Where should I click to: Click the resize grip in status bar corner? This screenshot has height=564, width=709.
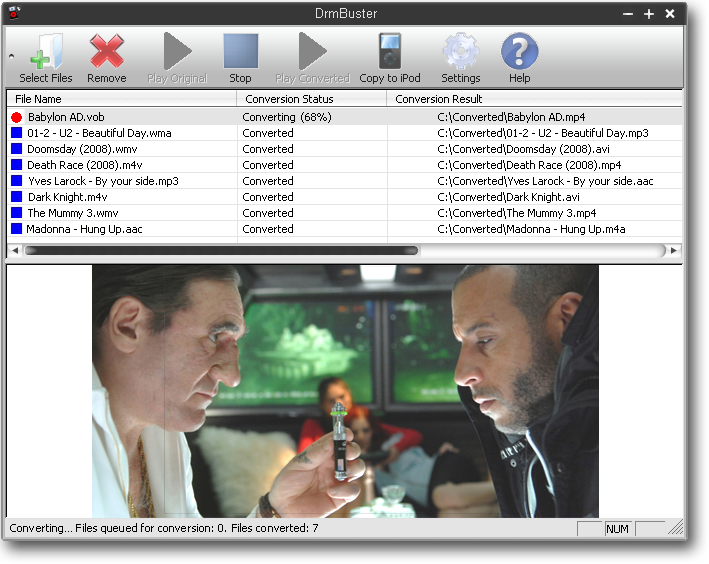click(676, 528)
